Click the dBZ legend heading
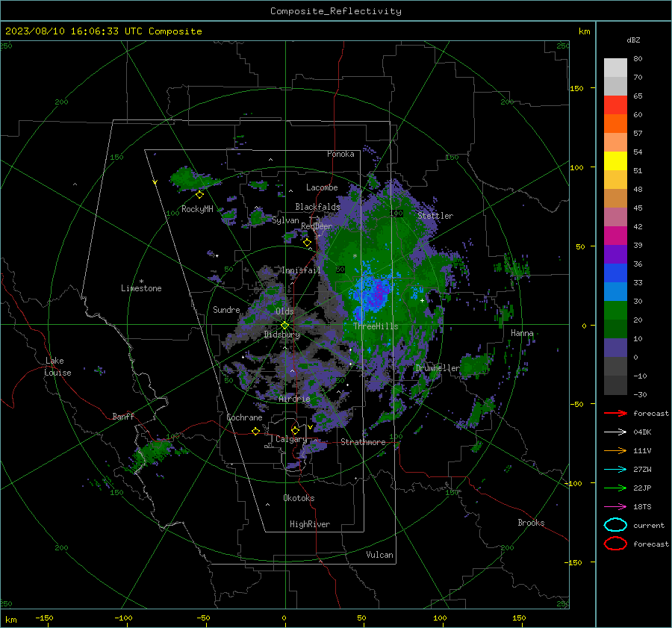Image resolution: width=672 pixels, height=628 pixels. coord(633,40)
